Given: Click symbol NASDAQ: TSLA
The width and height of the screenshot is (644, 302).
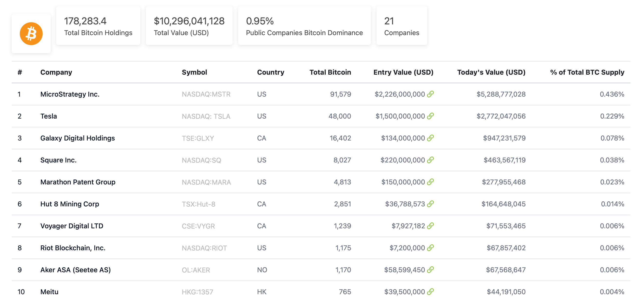Looking at the screenshot, I should tap(206, 116).
